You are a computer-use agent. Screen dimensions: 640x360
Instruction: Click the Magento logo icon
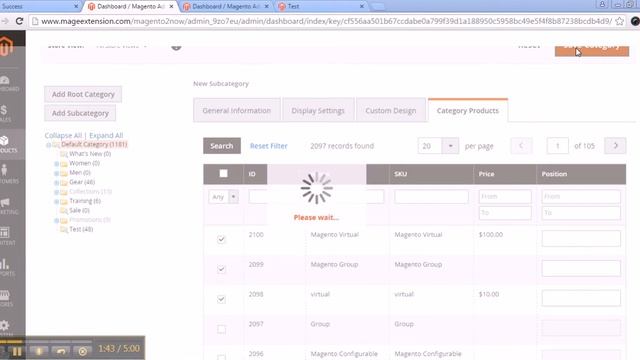tap(6, 45)
